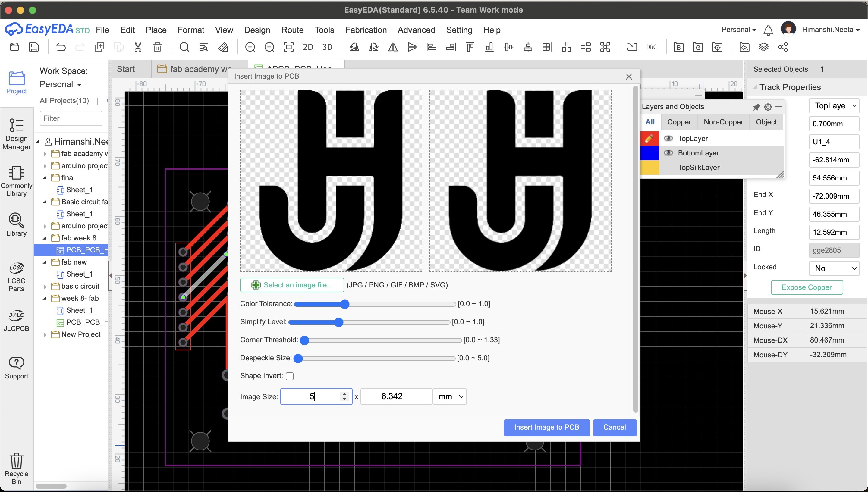This screenshot has width=868, height=492.
Task: Minimize Layers and Objects panel
Action: click(779, 107)
